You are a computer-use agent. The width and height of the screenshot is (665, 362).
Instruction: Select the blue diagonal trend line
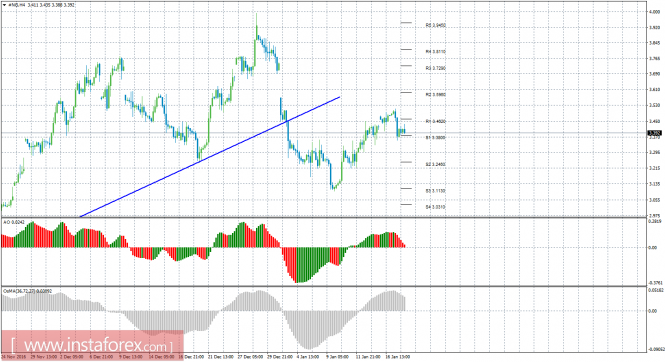tap(210, 157)
